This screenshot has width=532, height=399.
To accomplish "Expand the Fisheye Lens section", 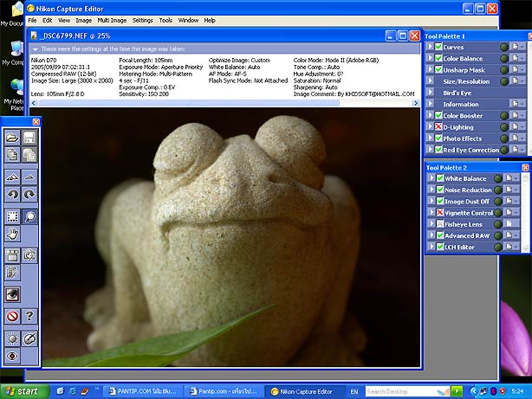I will pos(431,224).
